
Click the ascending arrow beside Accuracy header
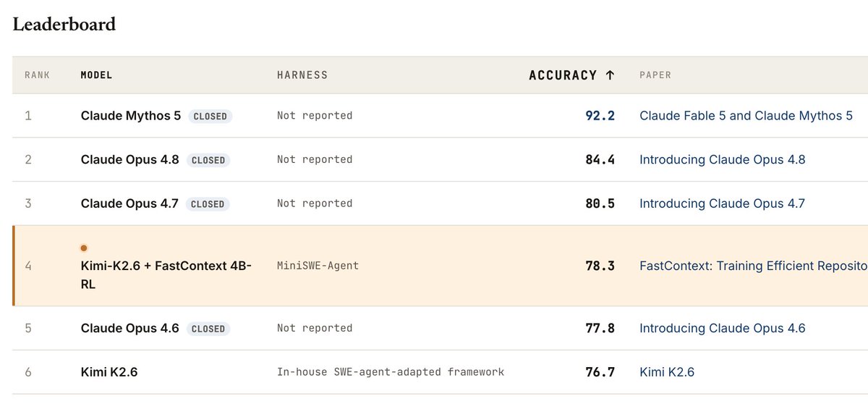[x=610, y=75]
